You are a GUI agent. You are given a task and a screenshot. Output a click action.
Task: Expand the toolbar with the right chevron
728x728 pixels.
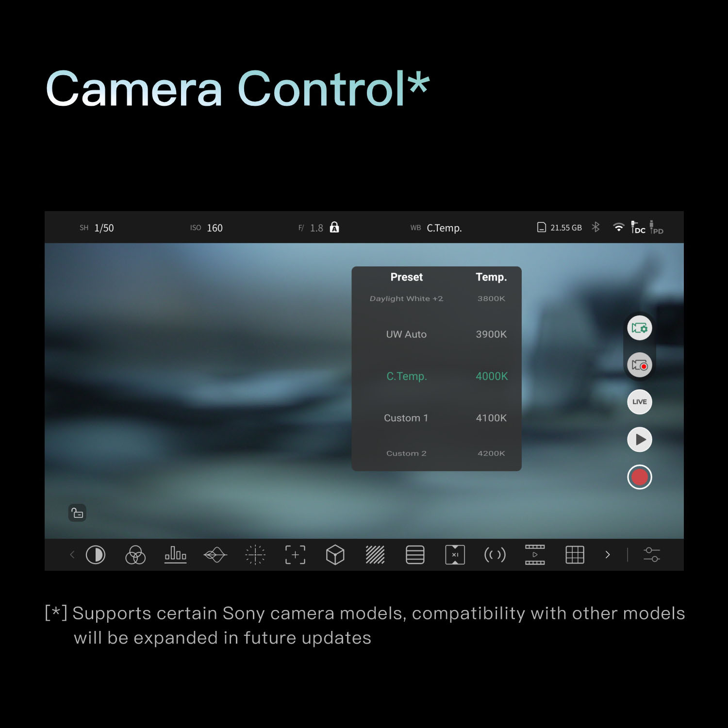click(x=608, y=554)
